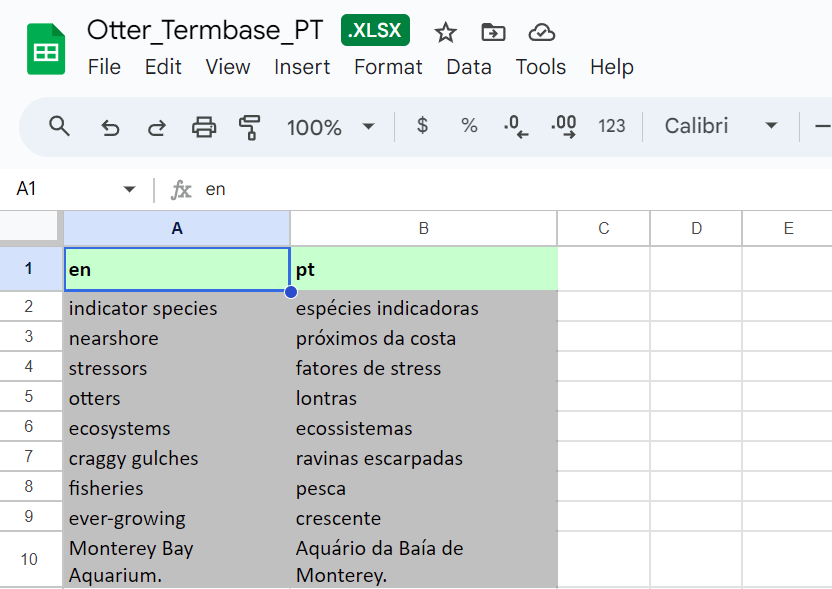Viewport: 832px width, 589px height.
Task: Open the name box dropdown arrow
Action: [x=129, y=189]
